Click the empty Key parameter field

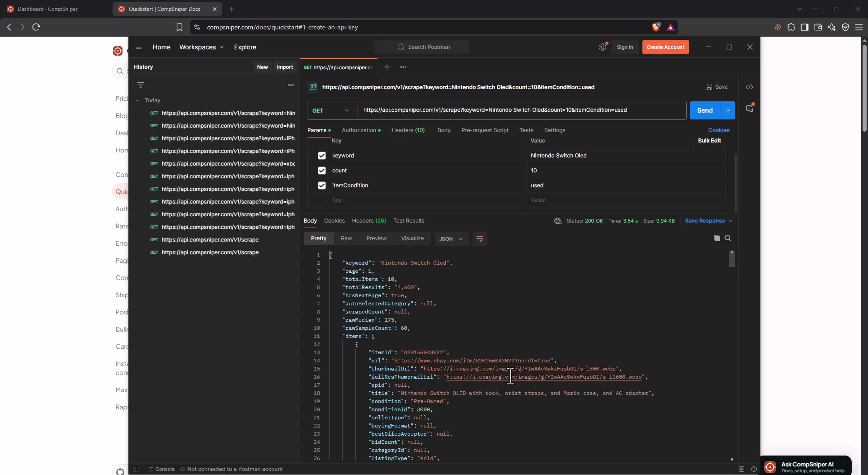tap(427, 200)
